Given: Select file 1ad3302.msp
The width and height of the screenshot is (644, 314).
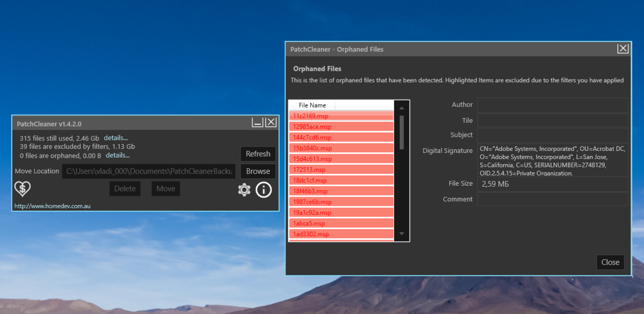Looking at the screenshot, I should click(341, 234).
